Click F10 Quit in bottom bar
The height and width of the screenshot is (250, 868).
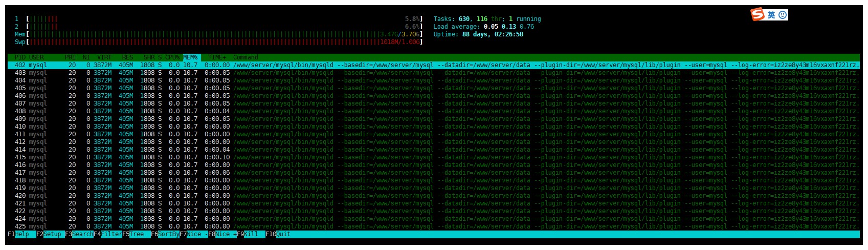279,234
